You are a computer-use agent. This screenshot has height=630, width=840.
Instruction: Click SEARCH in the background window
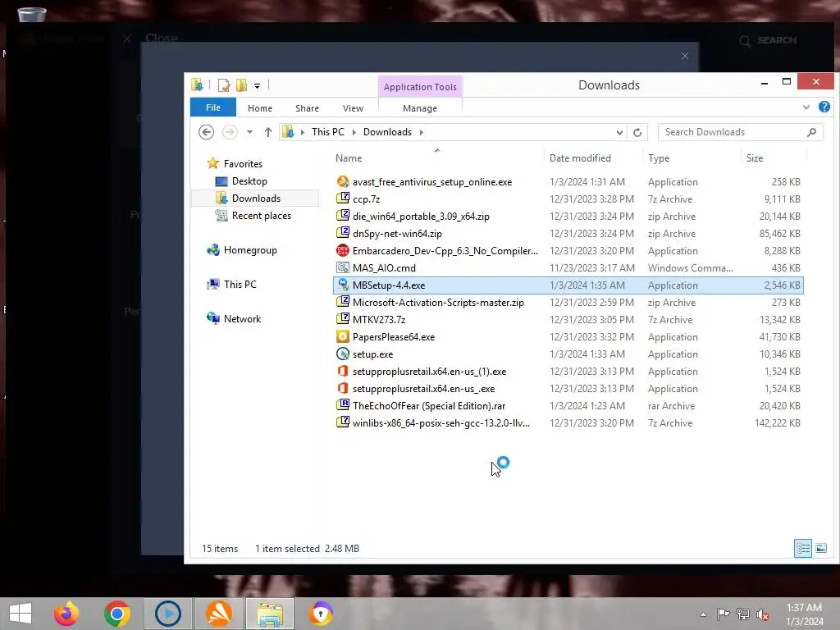[777, 40]
